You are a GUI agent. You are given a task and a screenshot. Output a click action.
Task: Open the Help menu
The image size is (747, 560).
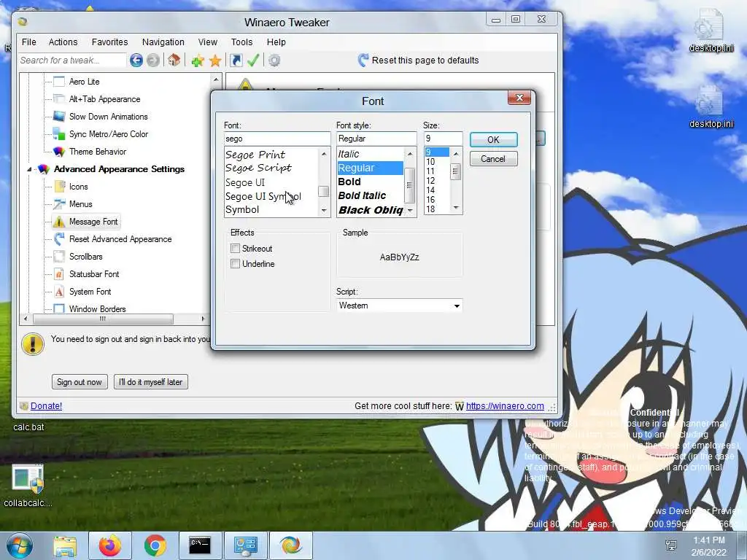(276, 42)
